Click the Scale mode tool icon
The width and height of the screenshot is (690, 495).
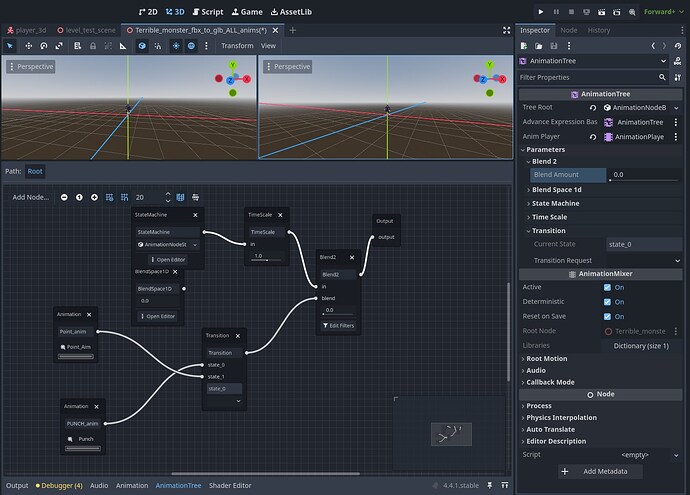60,46
